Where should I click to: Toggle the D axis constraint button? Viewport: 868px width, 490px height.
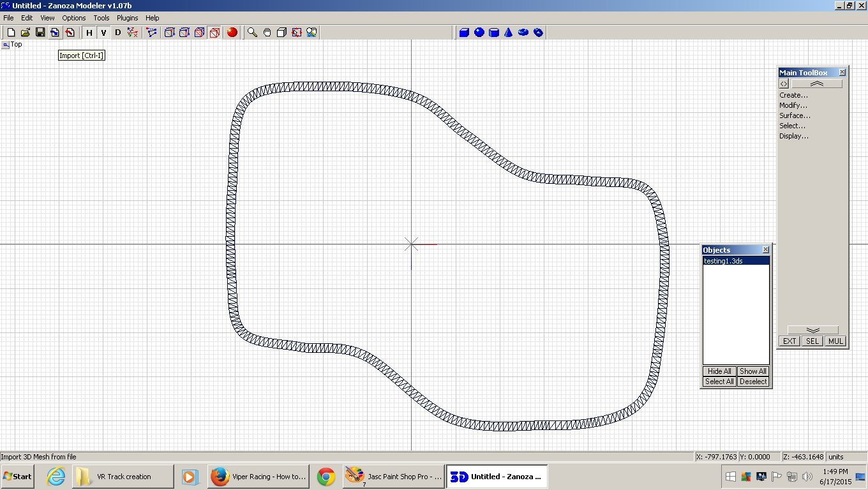pos(118,33)
